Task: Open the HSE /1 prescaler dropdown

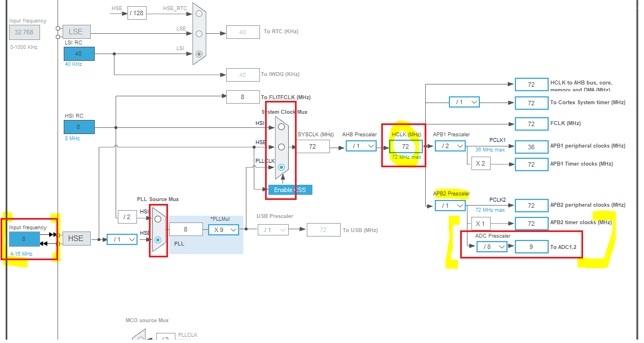Action: 122,239
